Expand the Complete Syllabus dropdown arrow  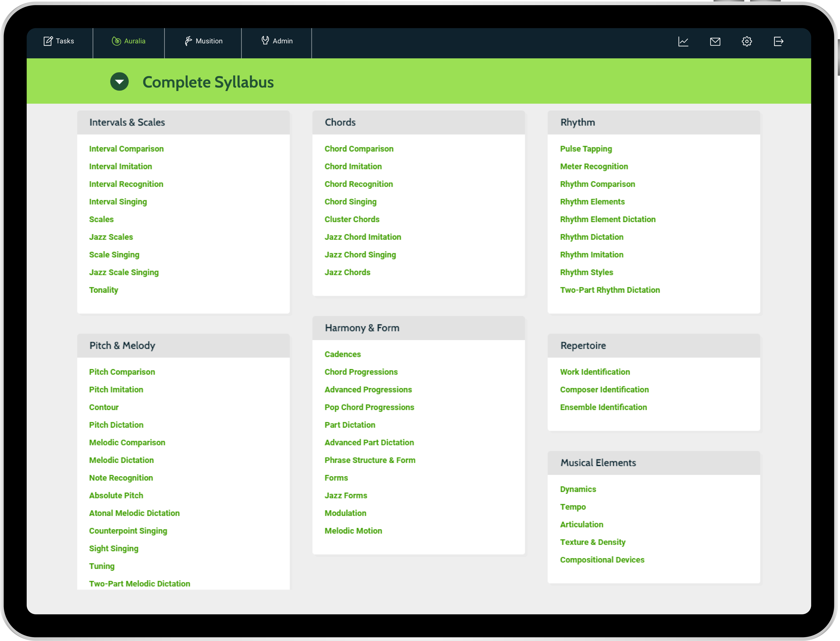tap(119, 82)
